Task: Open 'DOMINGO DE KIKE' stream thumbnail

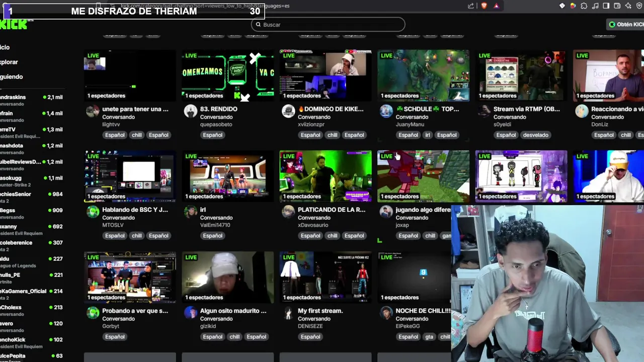Action: [326, 75]
